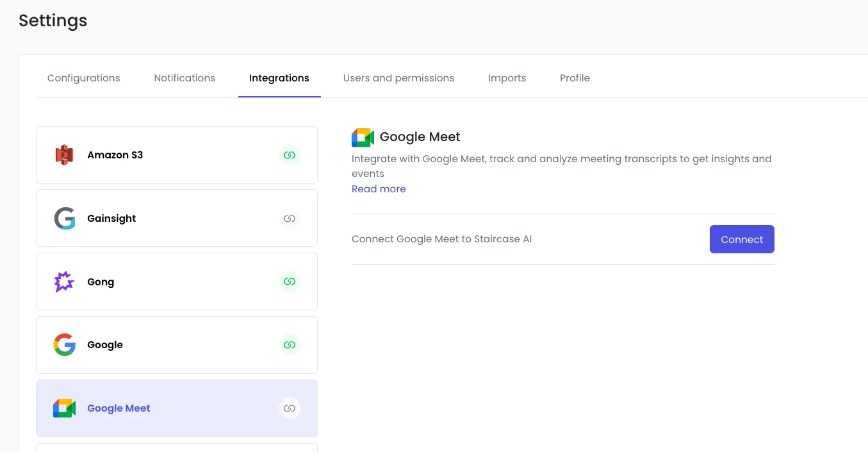
Task: Click the Google Meet label in list
Action: pos(119,408)
